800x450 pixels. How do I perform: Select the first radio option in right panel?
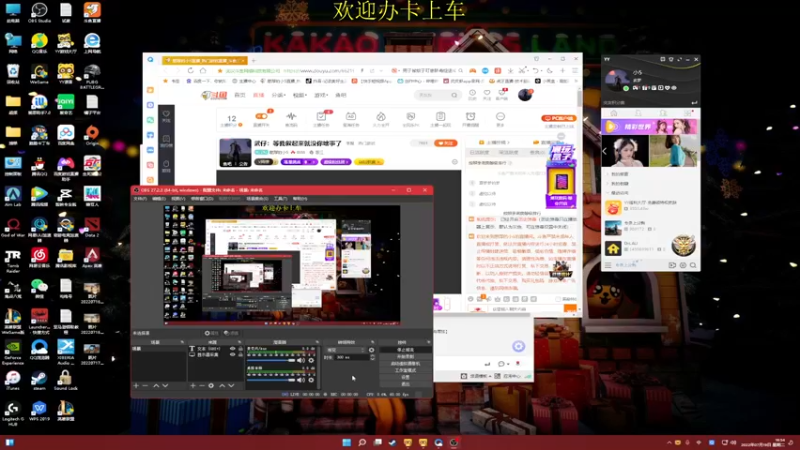[x=472, y=183]
